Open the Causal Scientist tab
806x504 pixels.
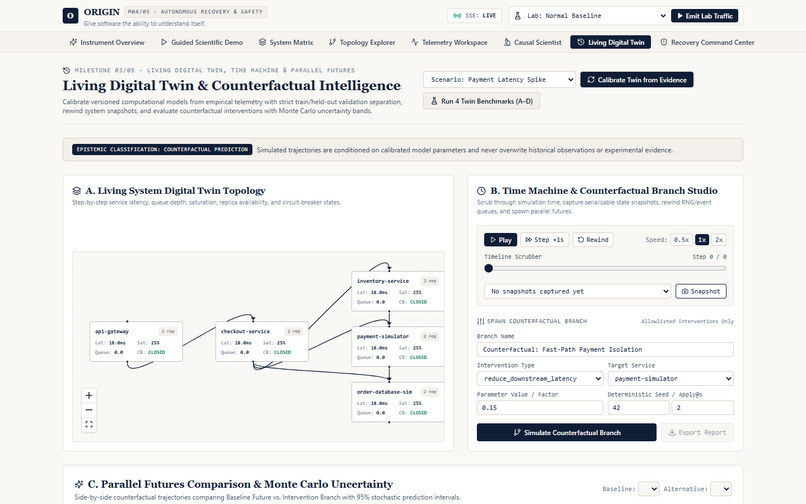(533, 42)
